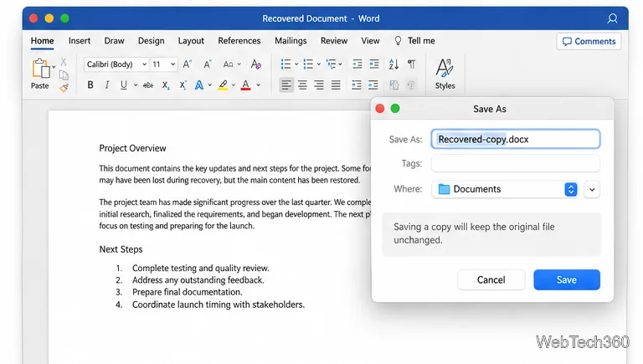Toggle bold formatting
The image size is (643, 364).
tap(90, 85)
